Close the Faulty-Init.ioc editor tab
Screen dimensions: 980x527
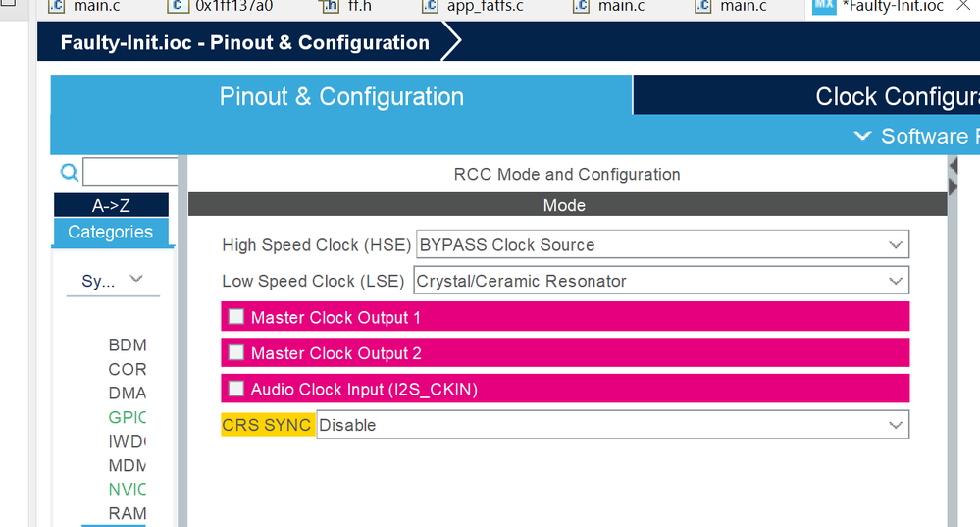(x=963, y=6)
